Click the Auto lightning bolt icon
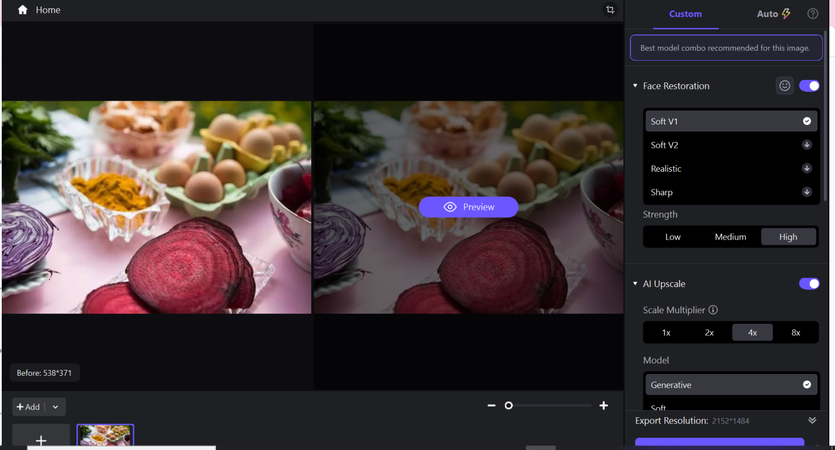The width and height of the screenshot is (835, 450). coord(786,14)
